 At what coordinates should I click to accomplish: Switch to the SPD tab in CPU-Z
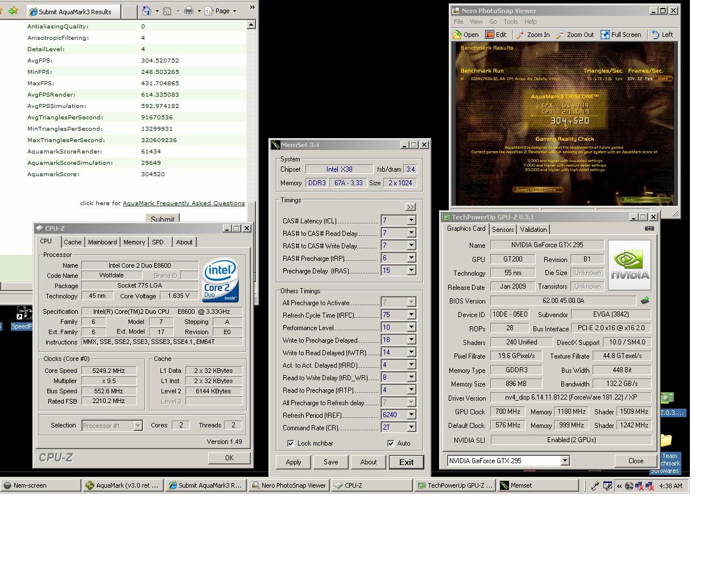[158, 242]
